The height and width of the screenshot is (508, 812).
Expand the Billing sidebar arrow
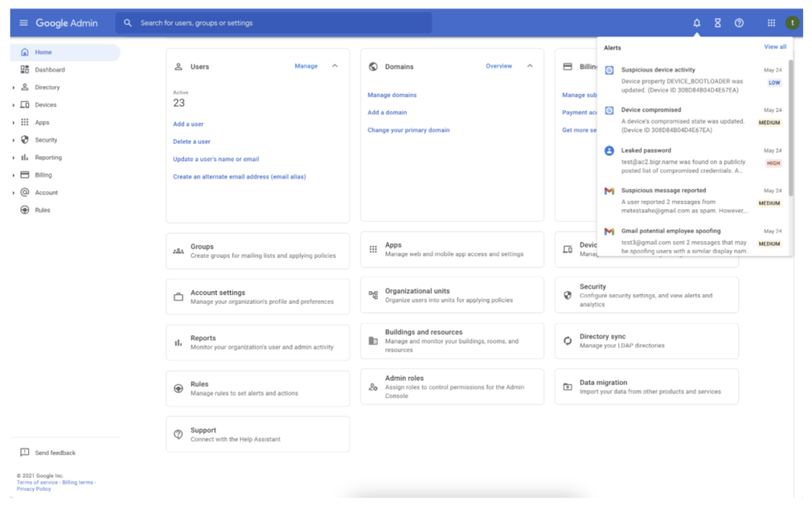tap(14, 175)
